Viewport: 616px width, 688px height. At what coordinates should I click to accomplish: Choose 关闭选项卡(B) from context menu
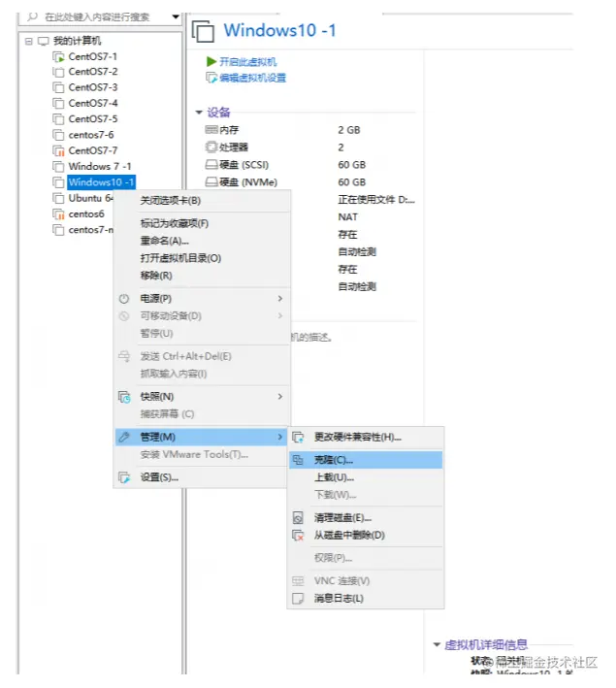tap(202, 201)
